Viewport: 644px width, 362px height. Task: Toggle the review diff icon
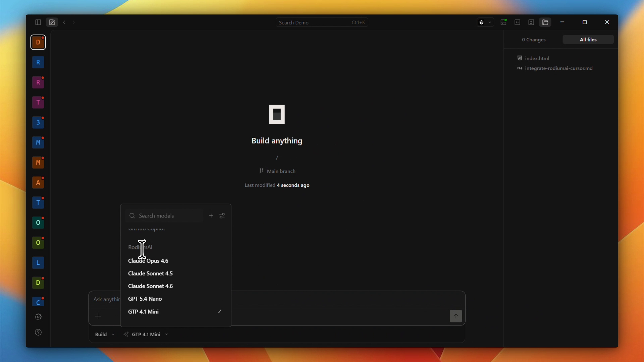coord(531,22)
